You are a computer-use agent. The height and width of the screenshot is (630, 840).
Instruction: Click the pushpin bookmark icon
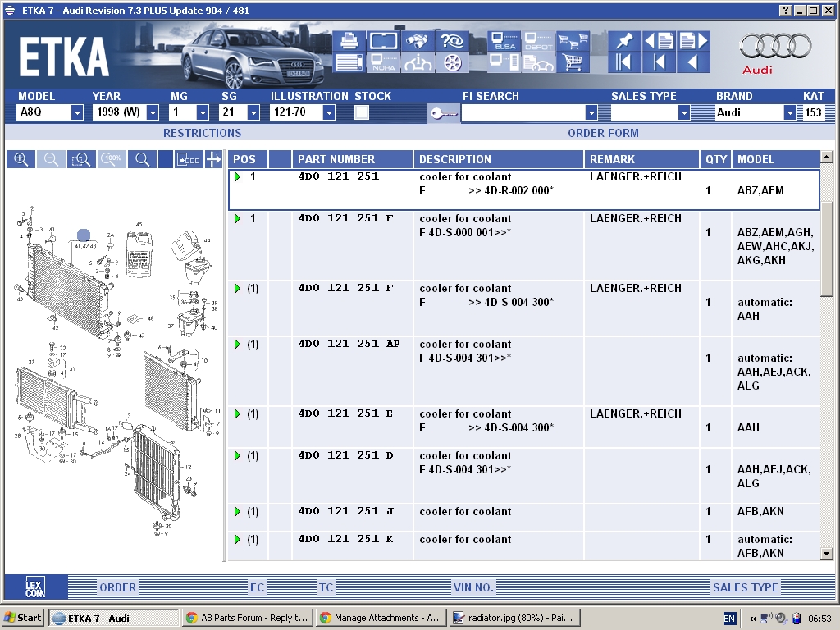624,41
